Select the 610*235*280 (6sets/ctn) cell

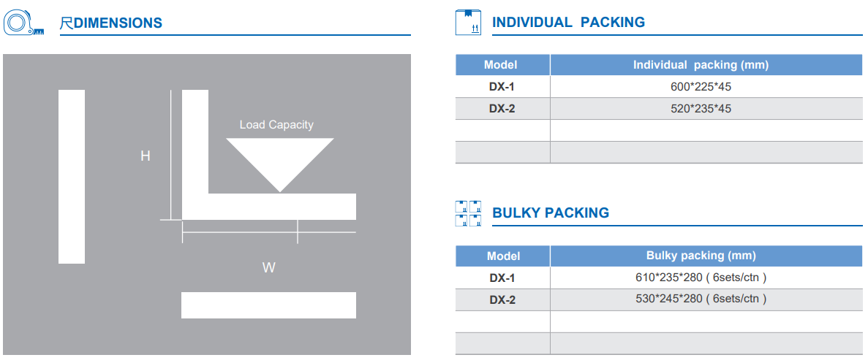click(701, 278)
